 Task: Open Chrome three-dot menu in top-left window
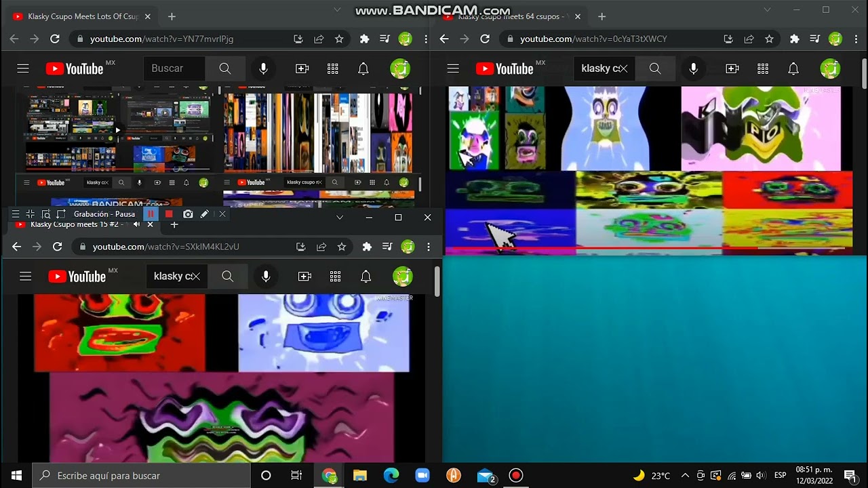[x=426, y=39]
